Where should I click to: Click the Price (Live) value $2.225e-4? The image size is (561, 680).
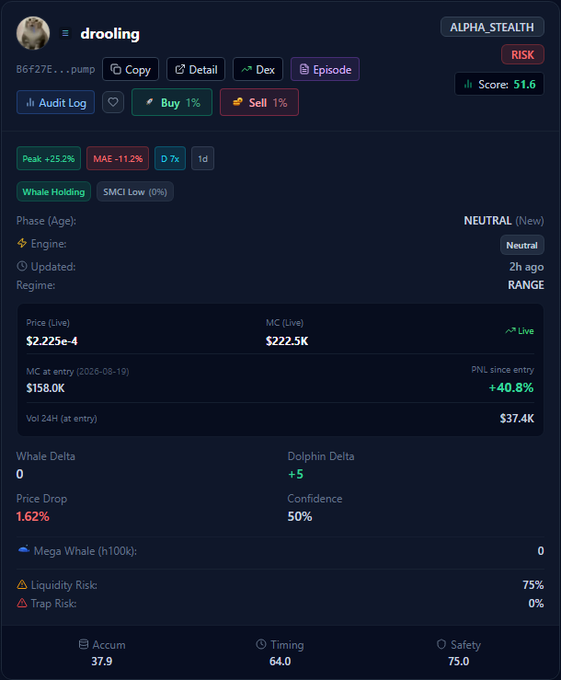click(x=52, y=341)
